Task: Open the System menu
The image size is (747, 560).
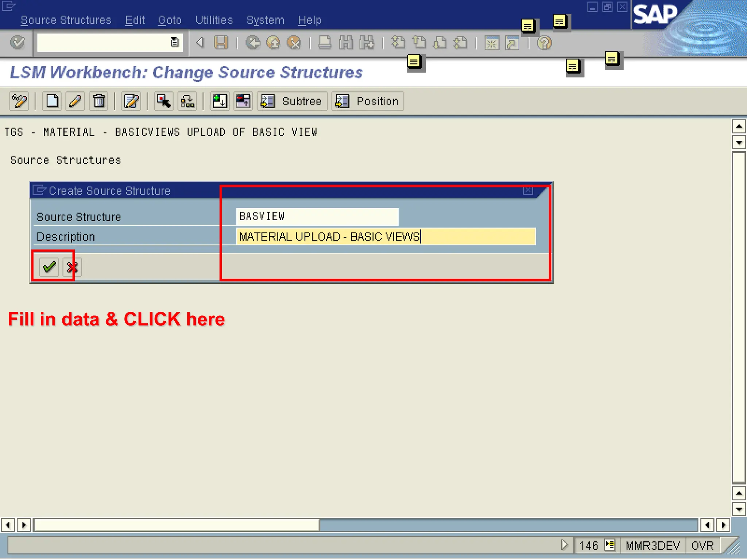Action: 266,20
